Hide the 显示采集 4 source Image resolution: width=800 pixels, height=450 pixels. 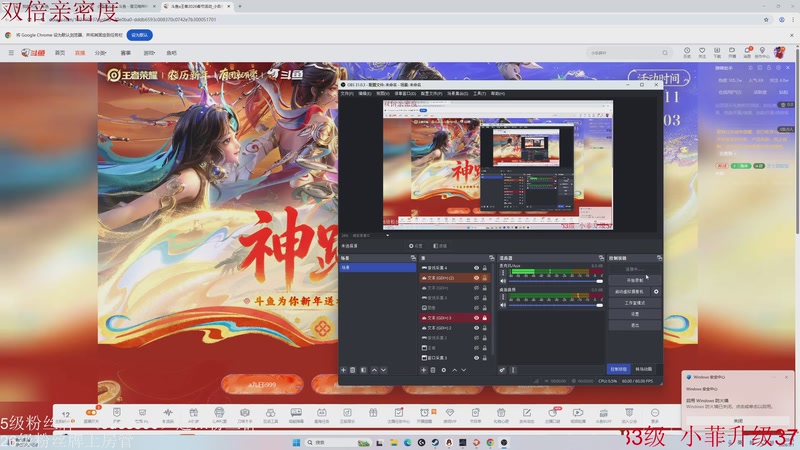[x=477, y=268]
